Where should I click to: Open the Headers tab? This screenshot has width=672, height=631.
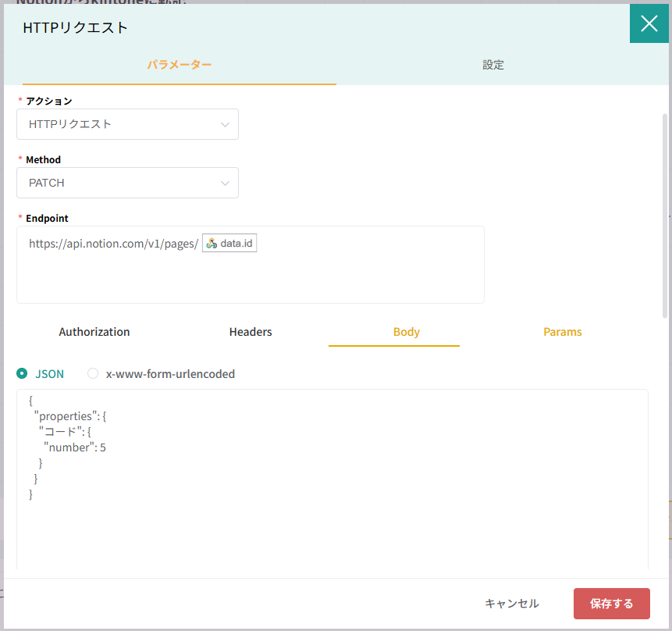[251, 332]
